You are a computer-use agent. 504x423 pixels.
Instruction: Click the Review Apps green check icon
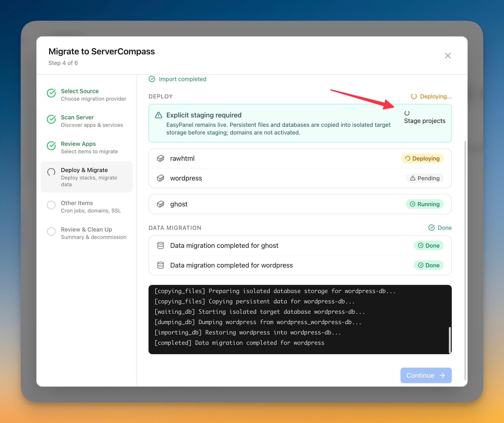pos(51,146)
